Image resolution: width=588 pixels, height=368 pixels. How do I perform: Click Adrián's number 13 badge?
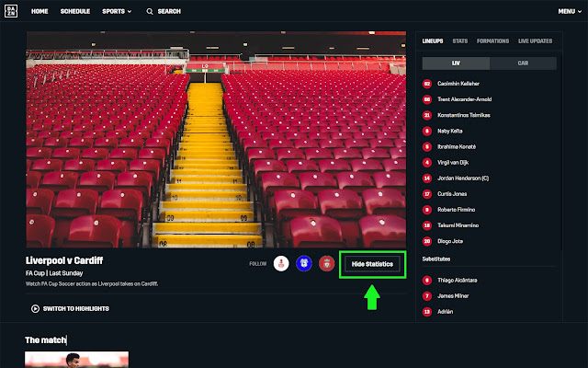[426, 312]
